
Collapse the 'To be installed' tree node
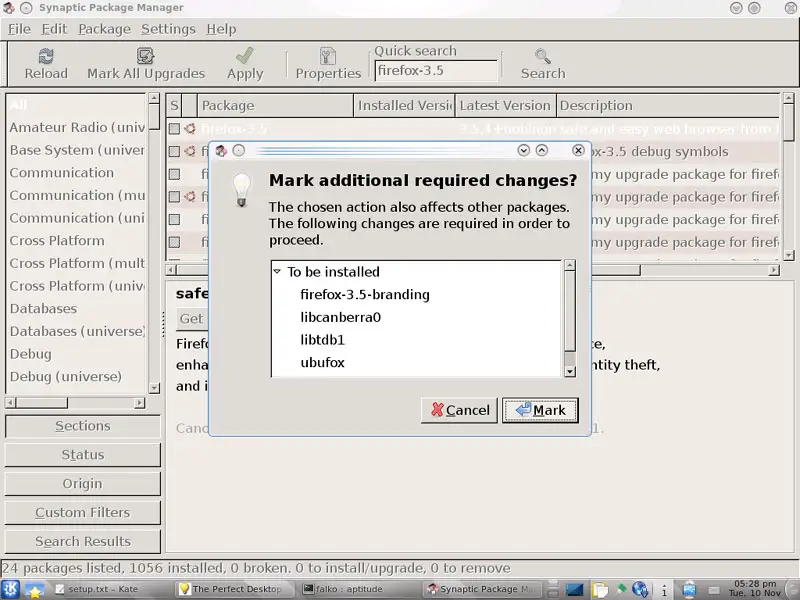coord(277,271)
